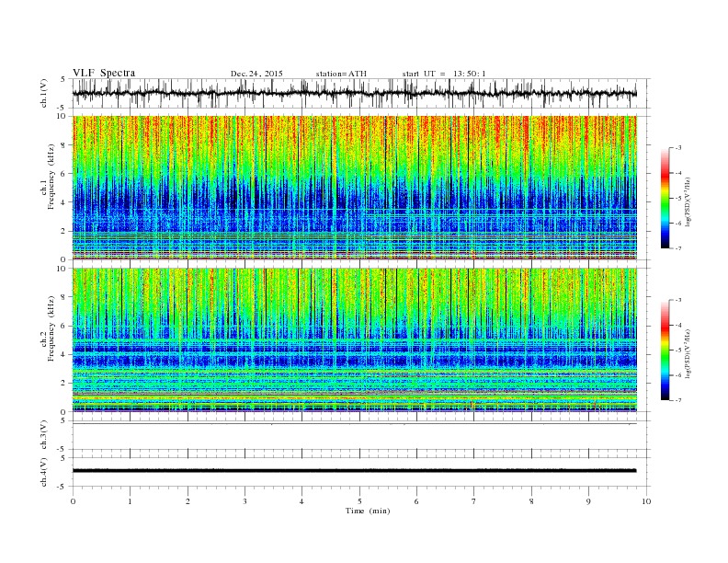Click the "station=ATH" header label
The width and height of the screenshot is (728, 563).
(341, 74)
